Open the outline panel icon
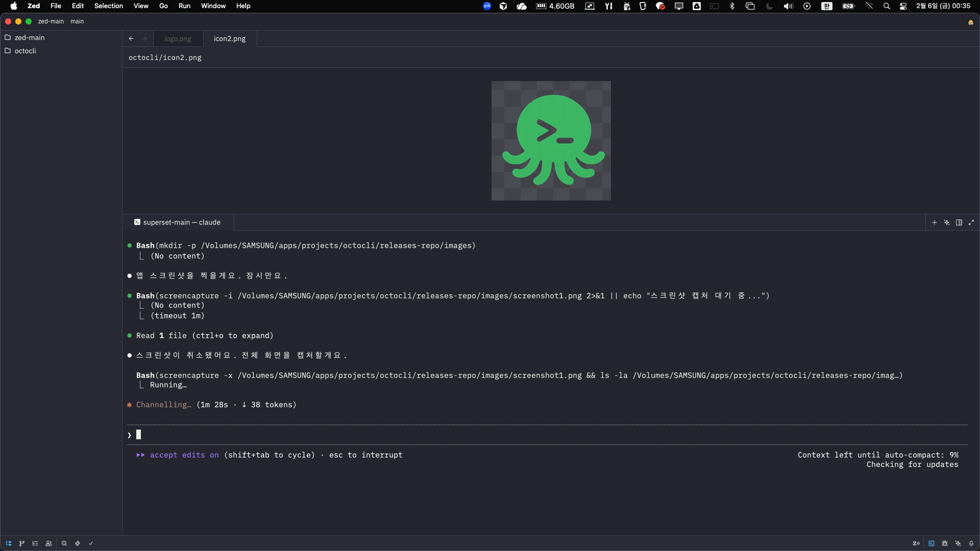The image size is (980, 551). [35, 543]
